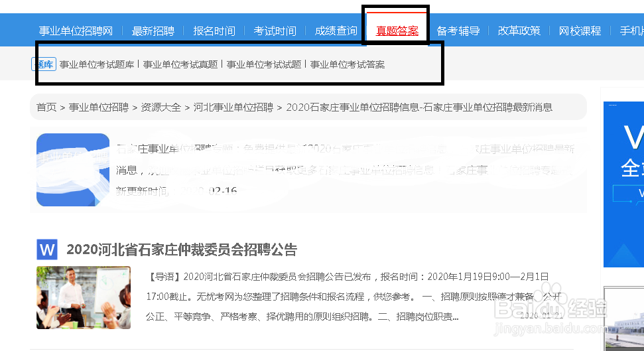Viewport: 644px width, 351px height.
Task: Open 备考辅导 in the navigation bar
Action: coord(458,31)
